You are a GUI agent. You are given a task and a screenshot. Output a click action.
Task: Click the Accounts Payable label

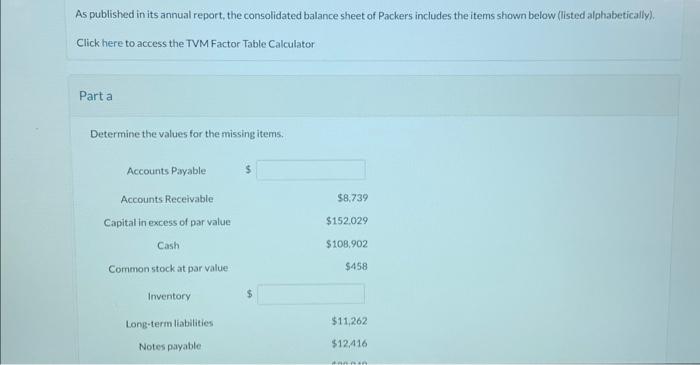click(x=166, y=171)
